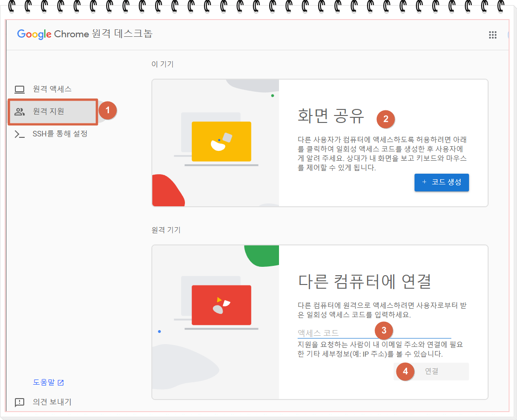Open the Google apps grid icon
517x420 pixels.
[493, 35]
